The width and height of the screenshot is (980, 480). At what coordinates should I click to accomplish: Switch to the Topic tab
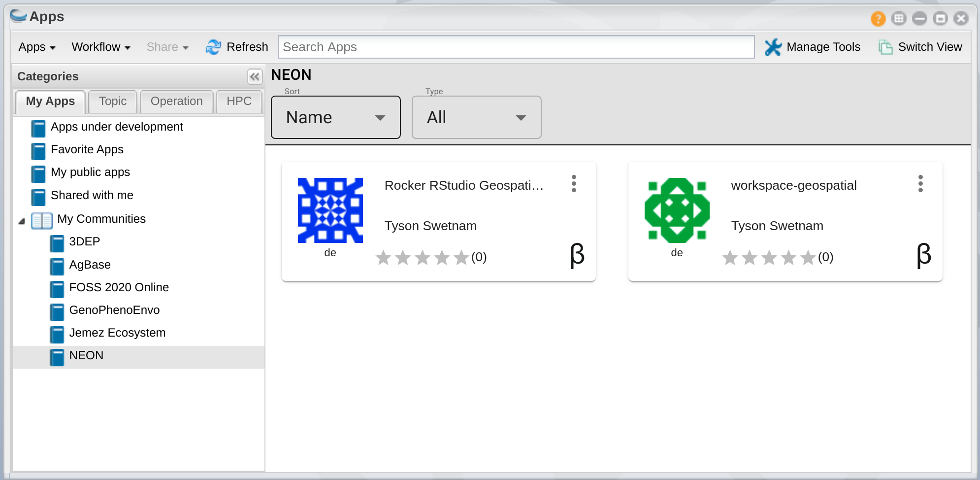click(x=113, y=102)
